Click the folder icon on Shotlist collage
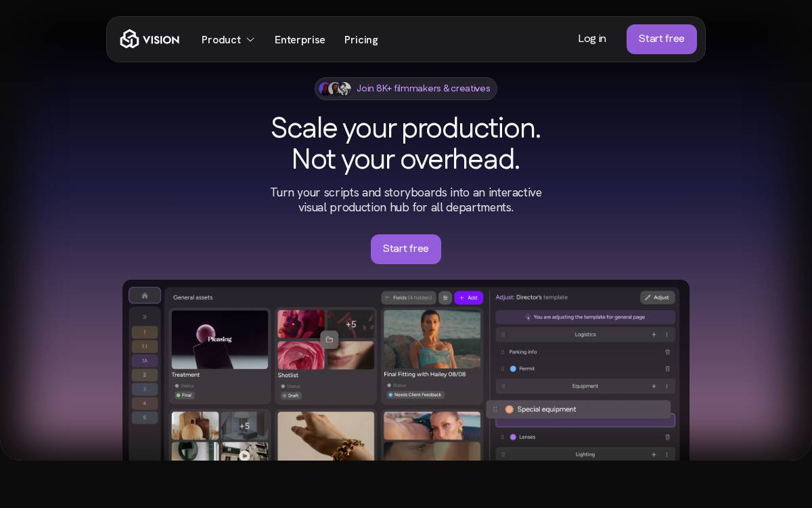The image size is (812, 508). coord(330,339)
